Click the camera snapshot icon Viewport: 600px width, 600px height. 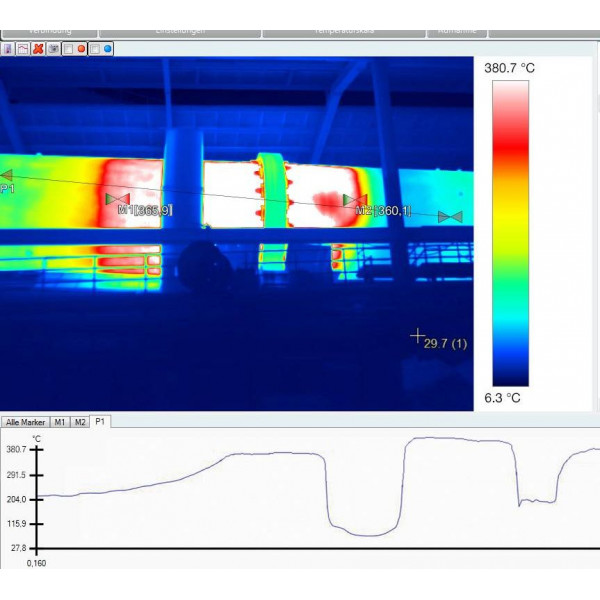point(53,48)
